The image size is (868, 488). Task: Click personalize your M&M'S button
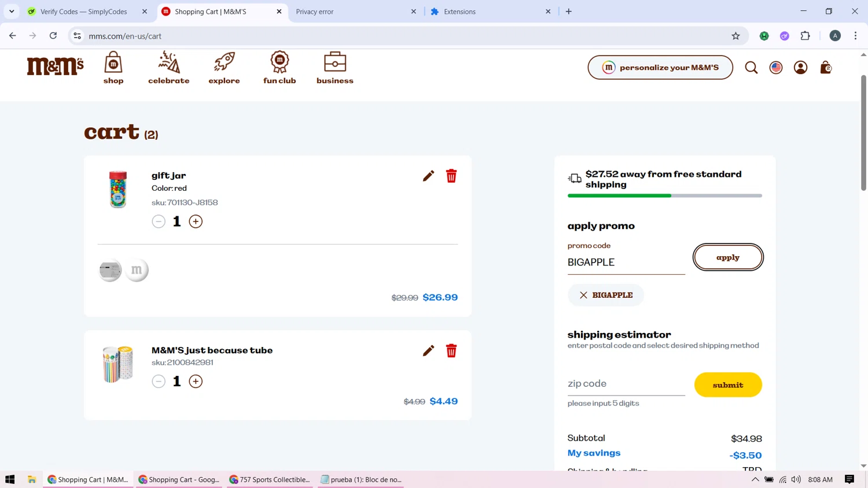(660, 68)
